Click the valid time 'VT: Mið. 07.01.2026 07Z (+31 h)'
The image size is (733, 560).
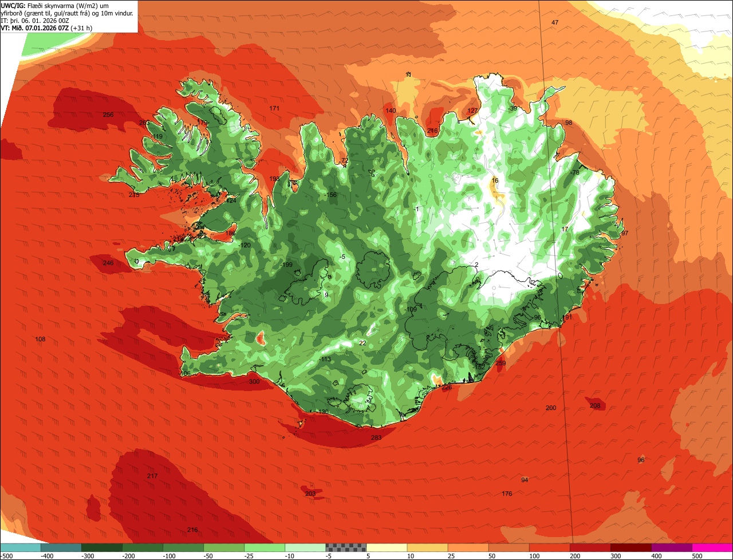(x=46, y=27)
